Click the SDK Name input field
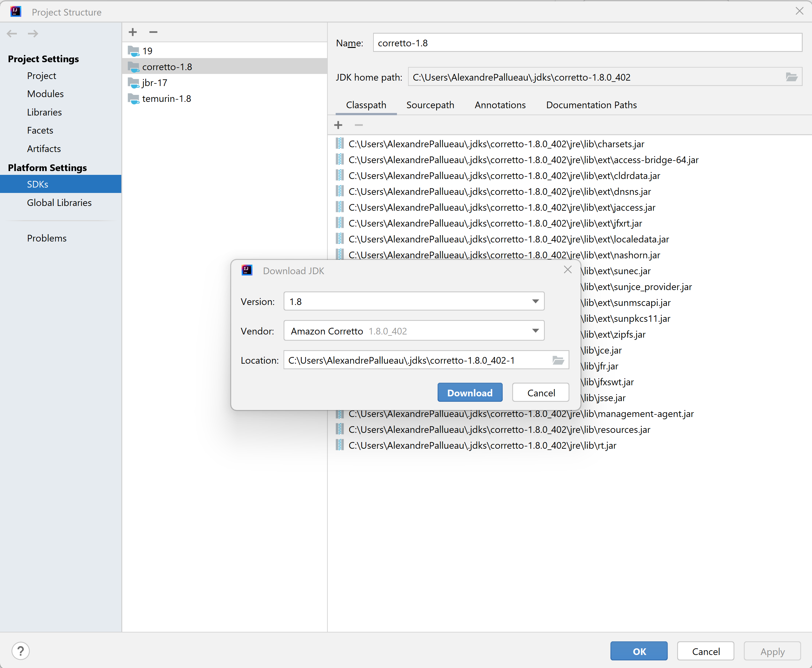The width and height of the screenshot is (812, 668). (x=587, y=43)
